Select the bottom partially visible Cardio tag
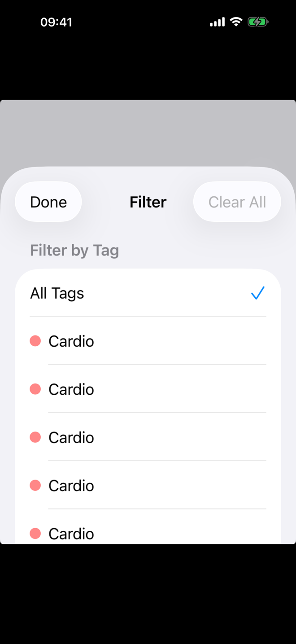Screen dimensions: 296x644 tap(71, 534)
